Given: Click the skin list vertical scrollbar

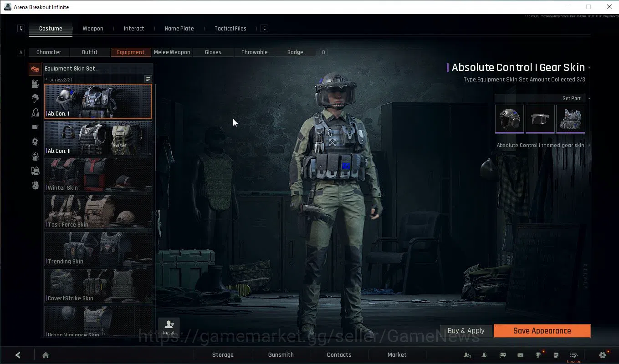Looking at the screenshot, I should 155,127.
